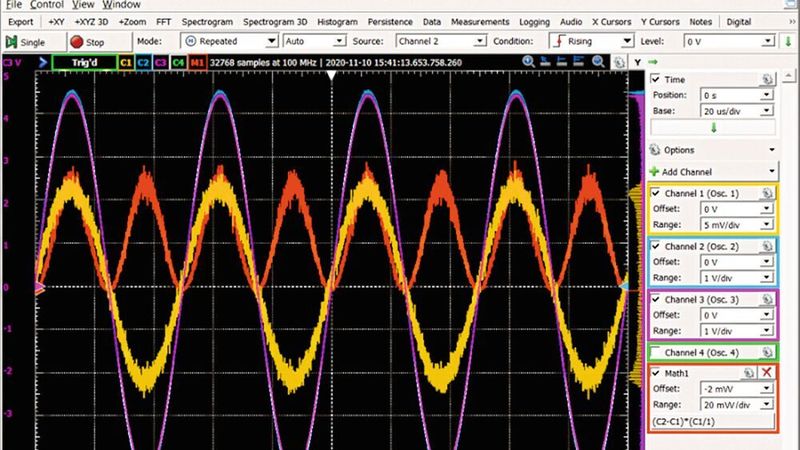Toggle Math1 checkbox
Viewport: 800px width, 450px height.
click(656, 373)
